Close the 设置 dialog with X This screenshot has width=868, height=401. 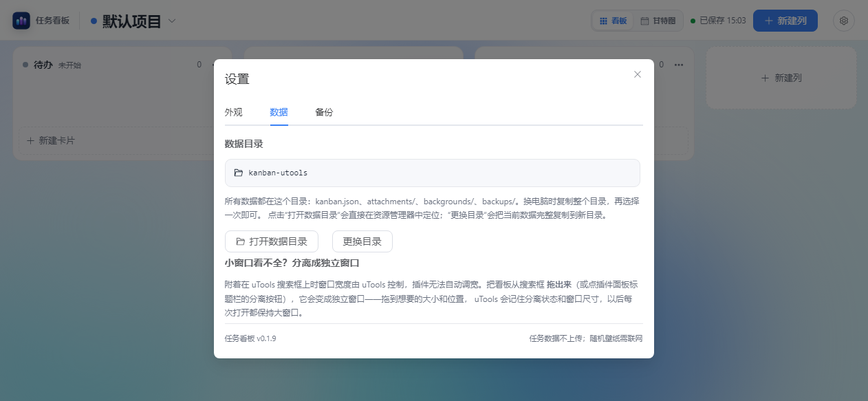[x=638, y=74]
